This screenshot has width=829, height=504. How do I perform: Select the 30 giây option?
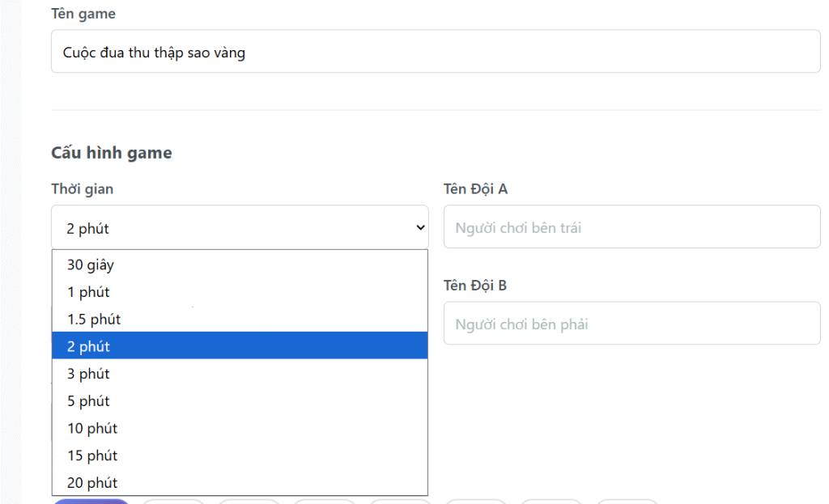[x=240, y=265]
